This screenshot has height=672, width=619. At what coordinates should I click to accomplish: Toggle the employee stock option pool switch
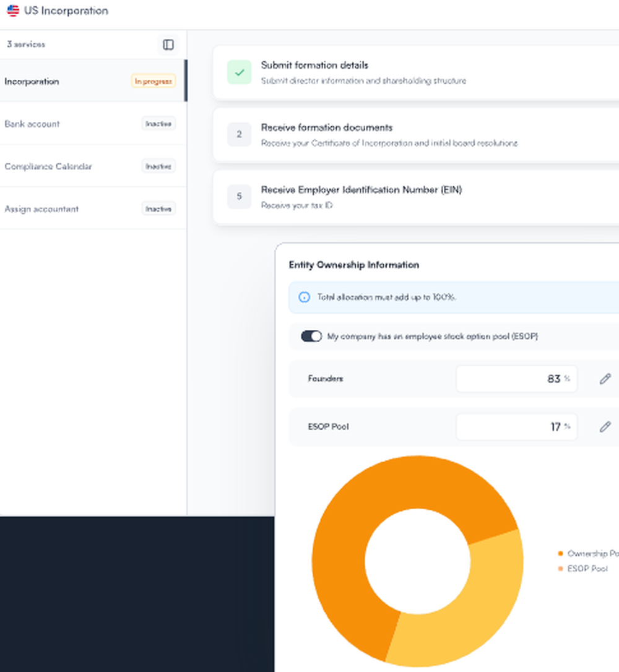point(311,337)
